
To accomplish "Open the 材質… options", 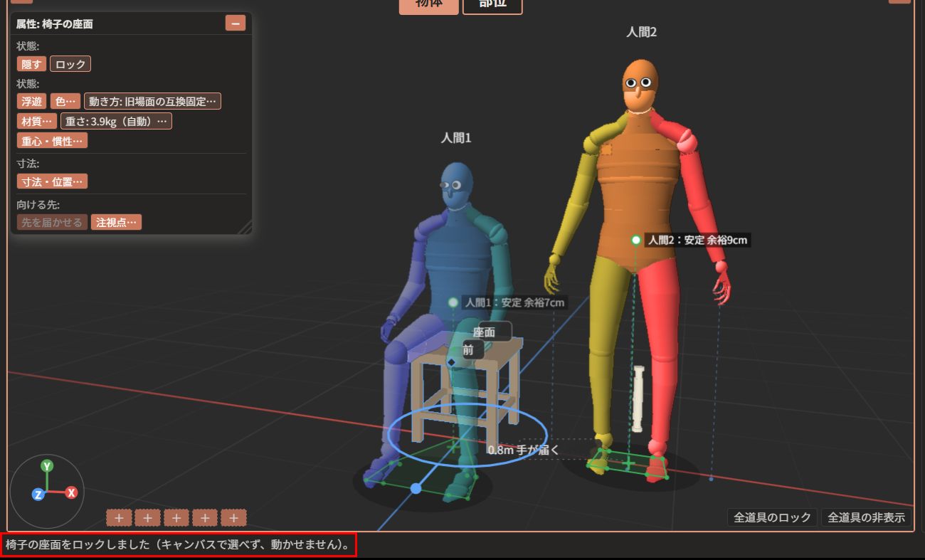I will 37,121.
